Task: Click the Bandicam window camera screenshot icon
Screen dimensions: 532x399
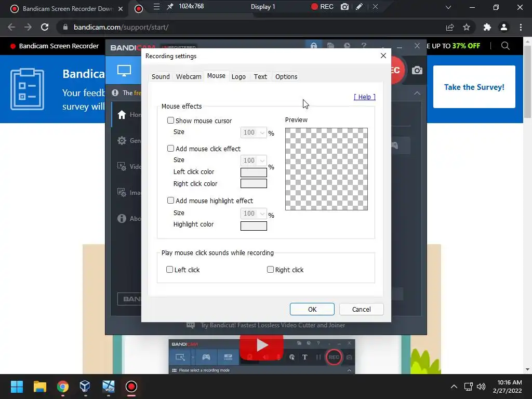Action: (x=417, y=70)
